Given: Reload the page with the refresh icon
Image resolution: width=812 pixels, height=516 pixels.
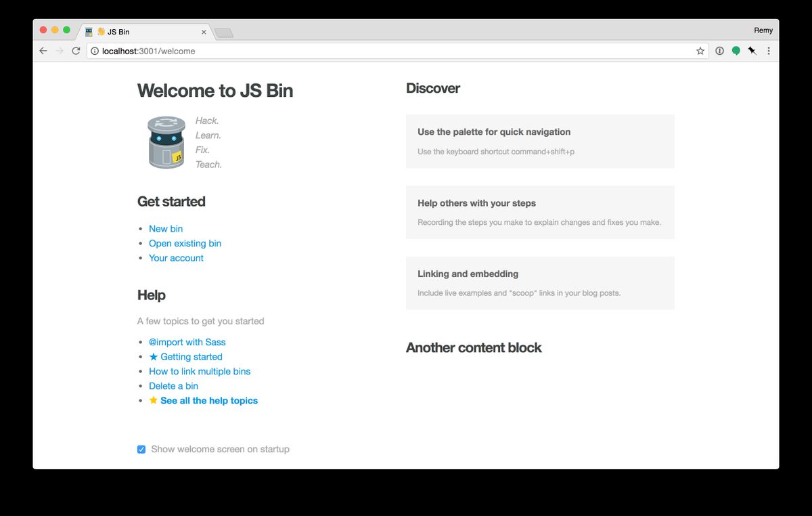Looking at the screenshot, I should (x=76, y=51).
